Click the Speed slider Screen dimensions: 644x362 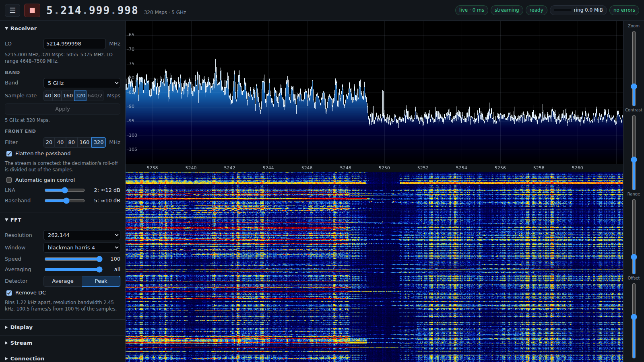click(x=73, y=259)
